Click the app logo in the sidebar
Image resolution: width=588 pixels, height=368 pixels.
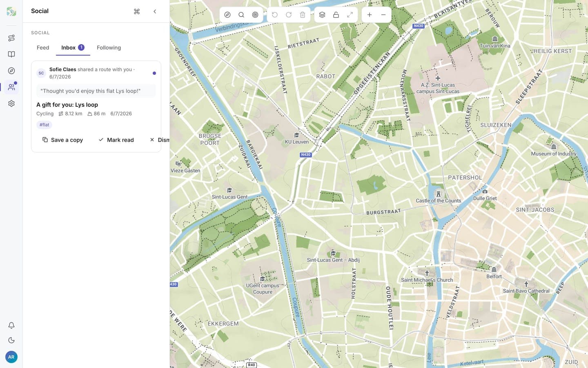(11, 11)
